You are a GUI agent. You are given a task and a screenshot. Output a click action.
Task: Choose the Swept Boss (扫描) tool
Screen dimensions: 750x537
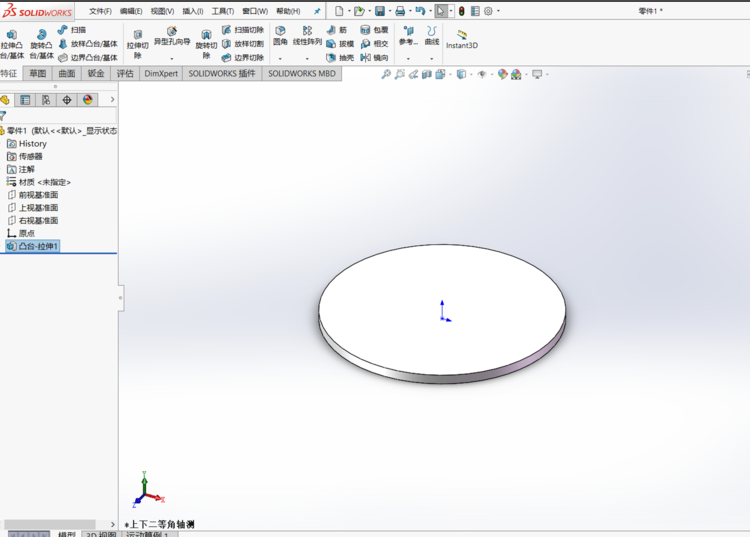click(72, 30)
